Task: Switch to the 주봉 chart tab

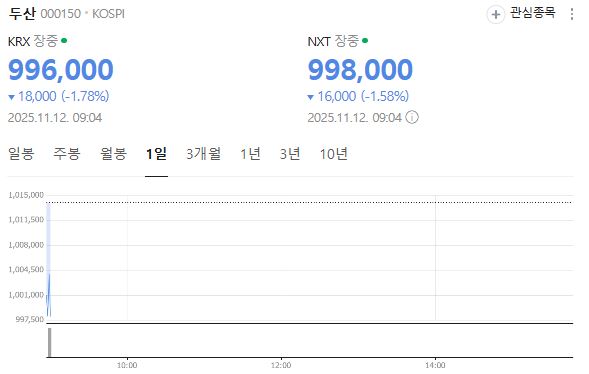Action: click(66, 154)
